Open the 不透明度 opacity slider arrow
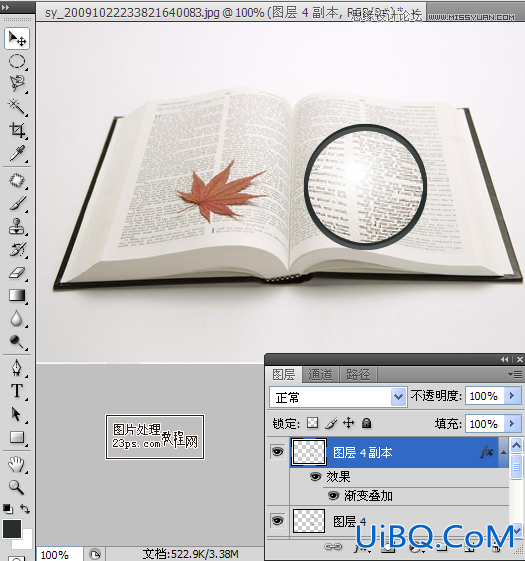The height and width of the screenshot is (561, 525). click(x=512, y=396)
